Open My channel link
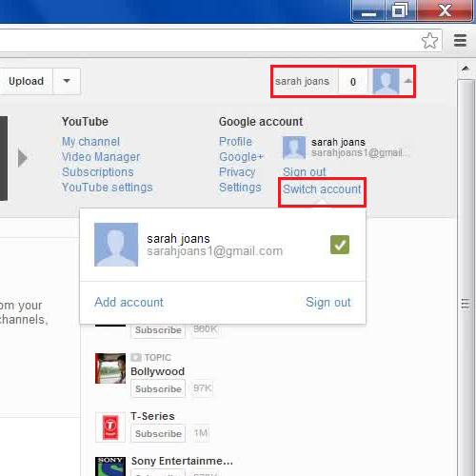 90,142
